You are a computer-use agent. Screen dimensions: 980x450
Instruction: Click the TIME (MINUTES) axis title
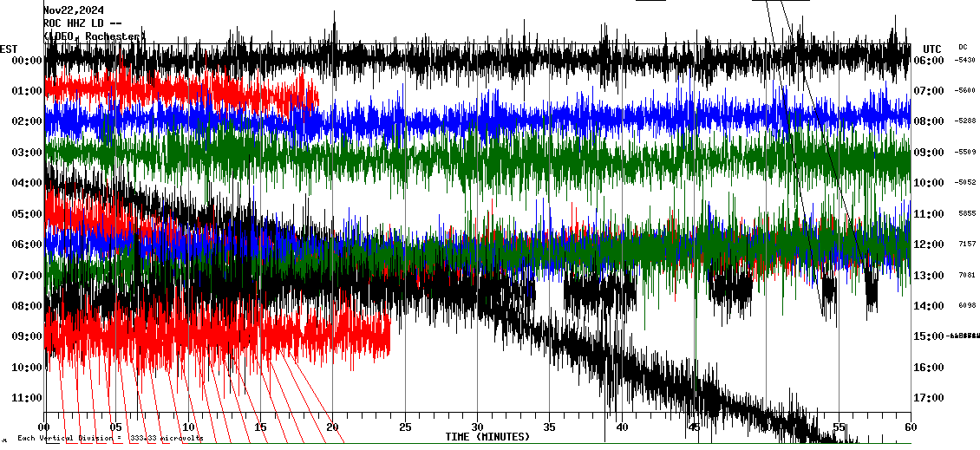click(487, 437)
